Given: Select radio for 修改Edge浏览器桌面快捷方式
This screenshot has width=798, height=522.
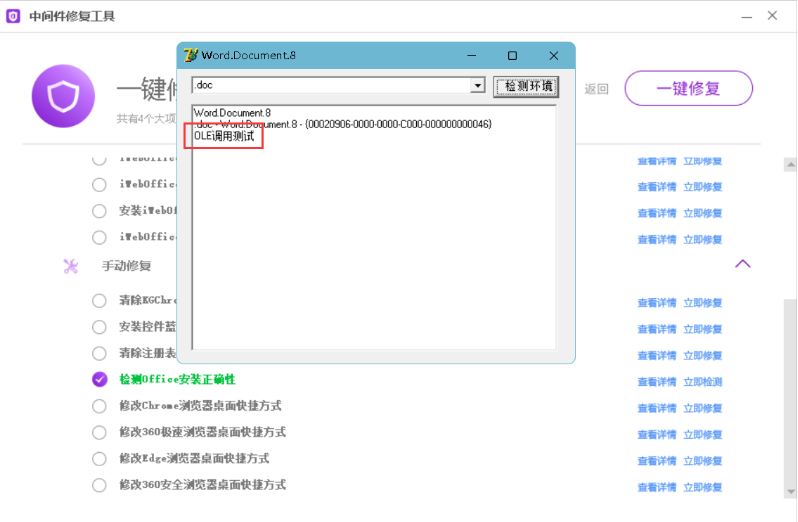Looking at the screenshot, I should tap(99, 459).
